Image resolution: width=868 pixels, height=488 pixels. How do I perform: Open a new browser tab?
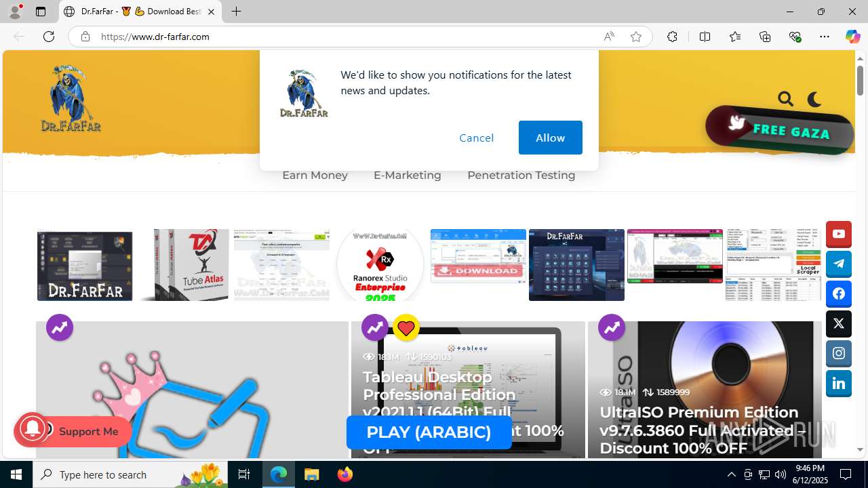(236, 12)
